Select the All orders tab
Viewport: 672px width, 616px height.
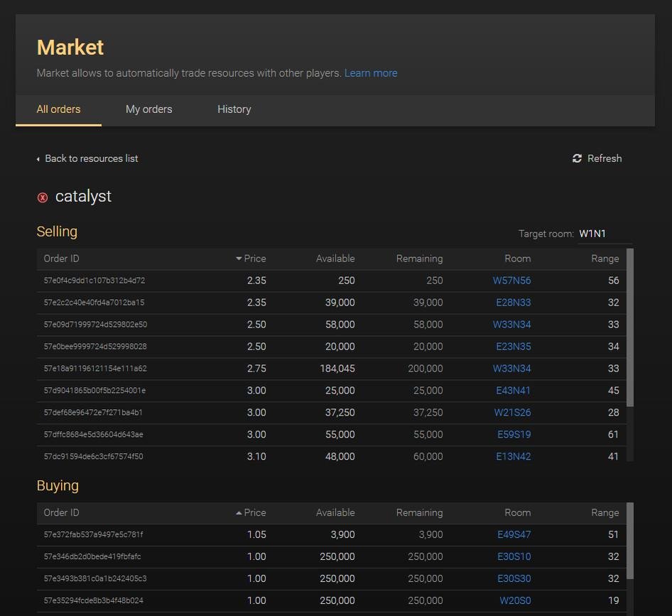click(58, 109)
